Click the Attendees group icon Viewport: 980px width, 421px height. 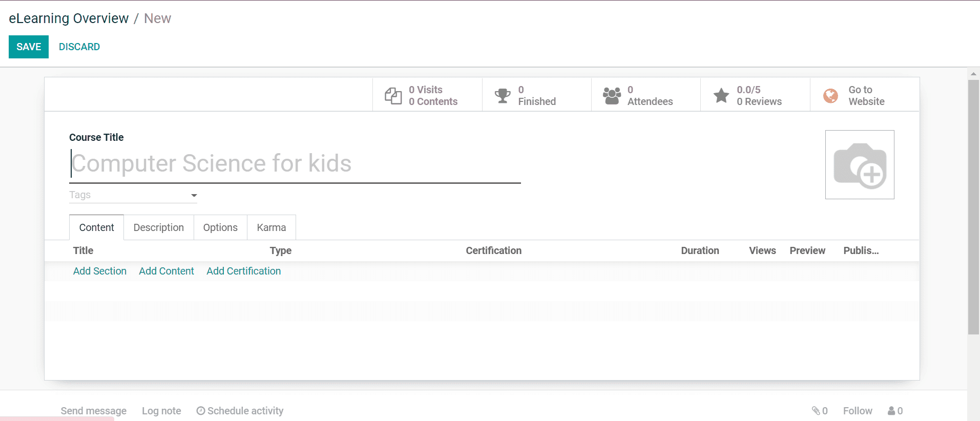pos(612,96)
